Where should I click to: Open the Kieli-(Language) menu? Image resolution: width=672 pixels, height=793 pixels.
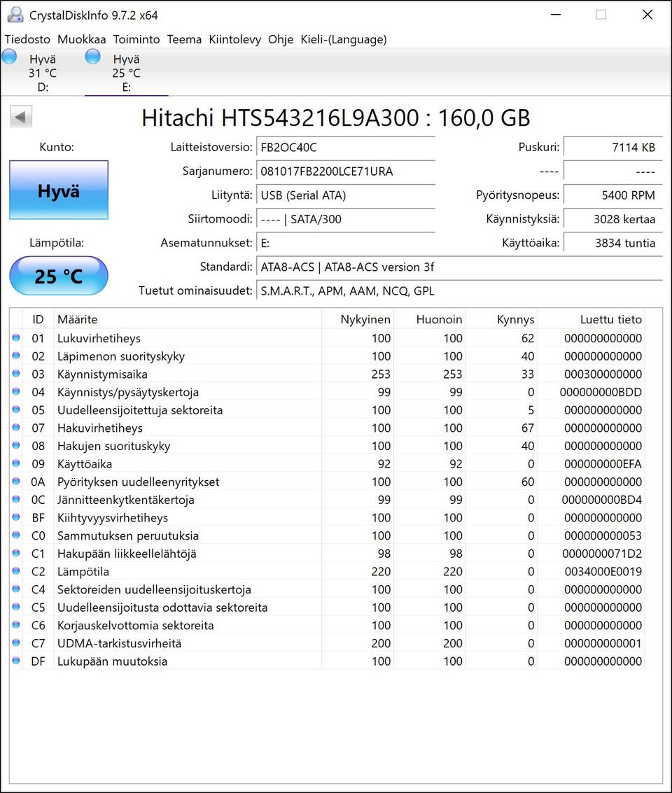[x=343, y=39]
